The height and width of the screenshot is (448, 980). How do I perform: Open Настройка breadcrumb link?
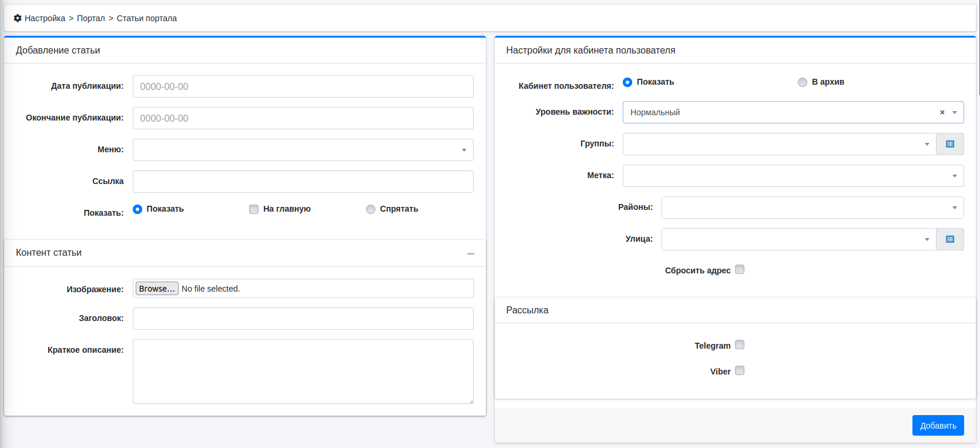pos(45,18)
